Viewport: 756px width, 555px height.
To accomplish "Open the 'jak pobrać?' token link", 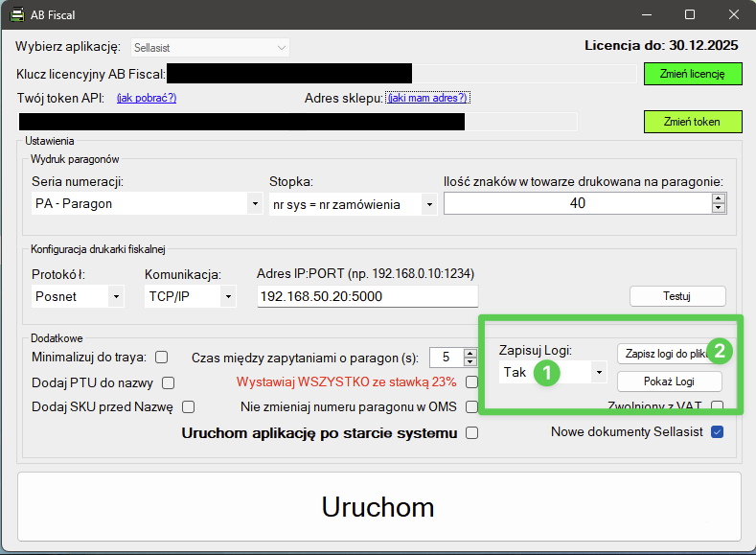I will (x=147, y=98).
